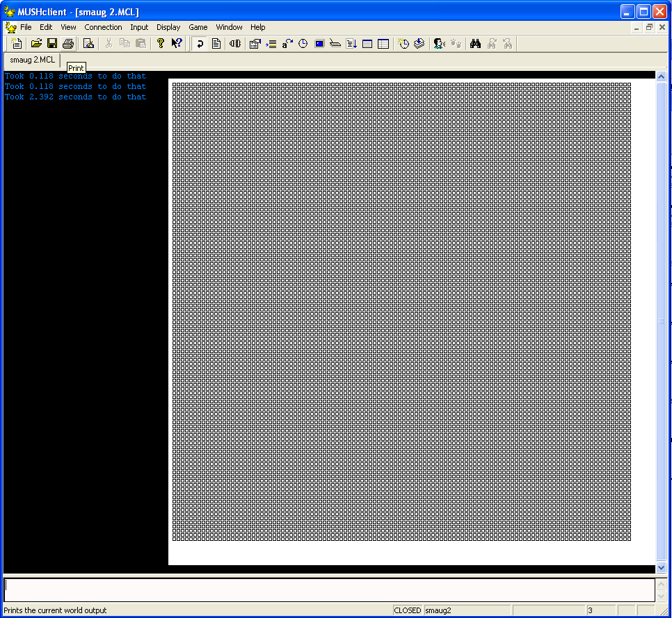Toggle the wrap output arrow button

point(200,43)
